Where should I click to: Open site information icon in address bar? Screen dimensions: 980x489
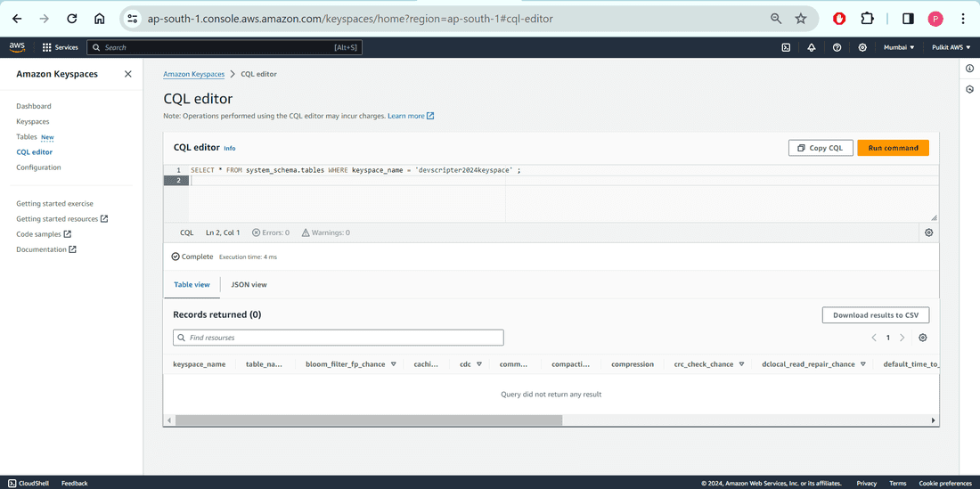[x=133, y=19]
